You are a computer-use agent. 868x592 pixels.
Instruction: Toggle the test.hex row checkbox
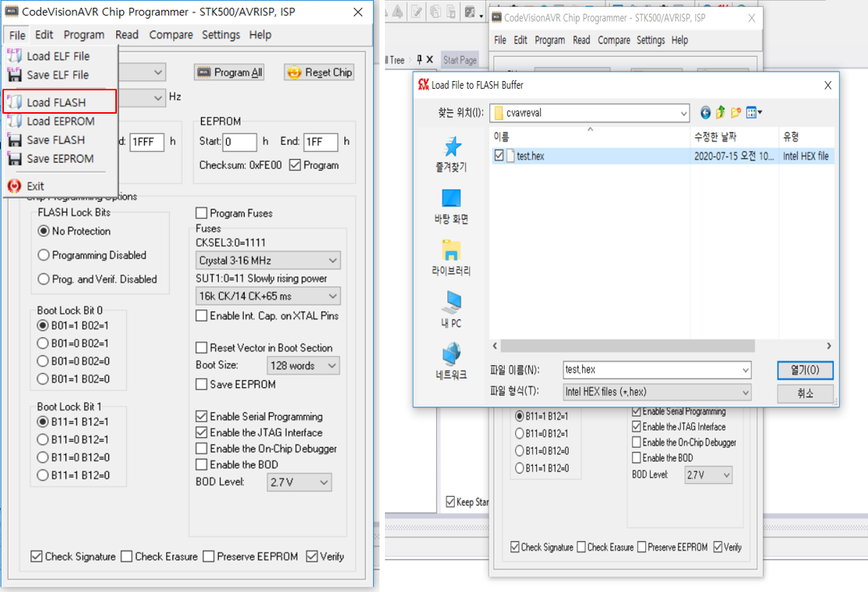tap(499, 156)
